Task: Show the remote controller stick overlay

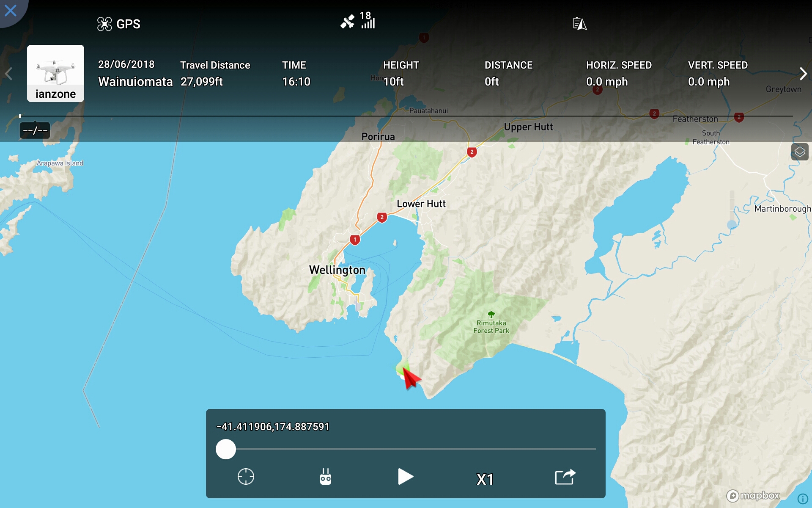Action: (326, 477)
